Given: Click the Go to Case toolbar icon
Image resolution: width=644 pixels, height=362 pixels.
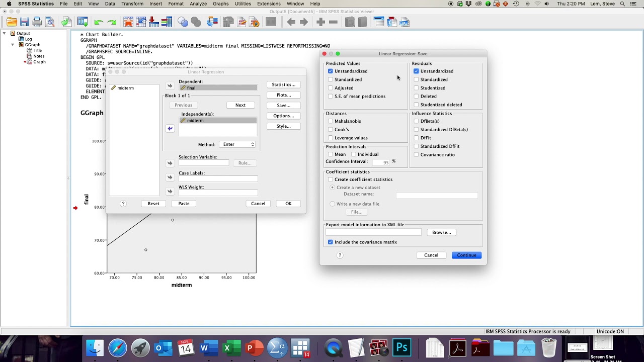Looking at the screenshot, I should coord(141,22).
